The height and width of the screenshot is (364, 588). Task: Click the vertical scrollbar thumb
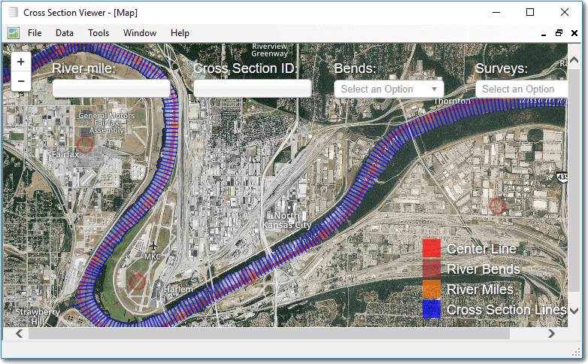click(574, 180)
